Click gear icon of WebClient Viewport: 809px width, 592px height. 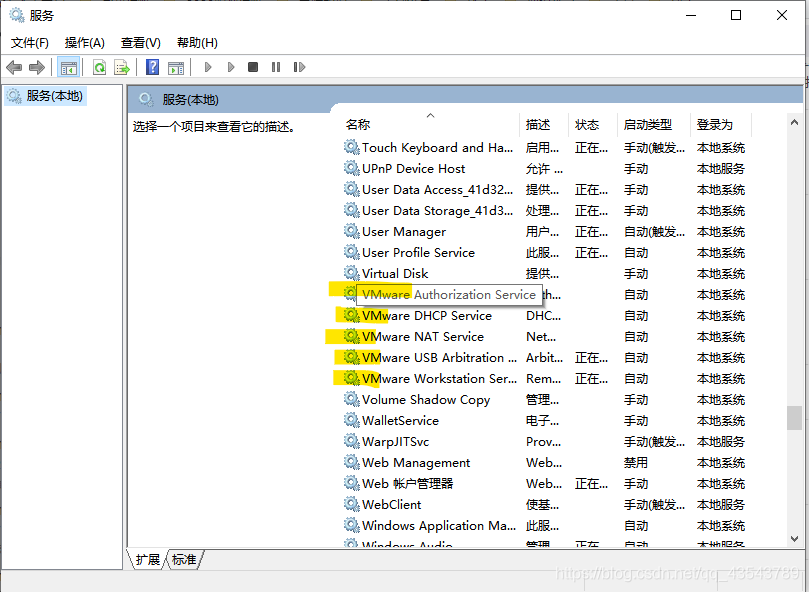click(352, 504)
